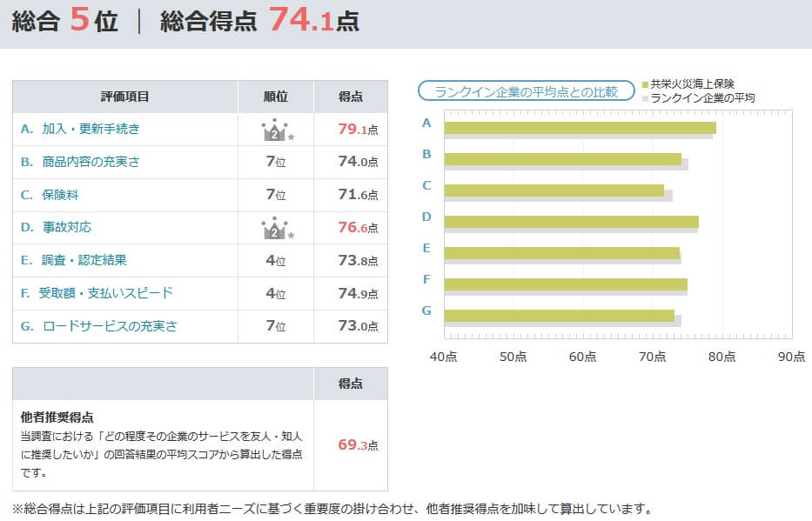Click the green bar for category D
Viewport: 812px width, 521px height.
[x=571, y=221]
